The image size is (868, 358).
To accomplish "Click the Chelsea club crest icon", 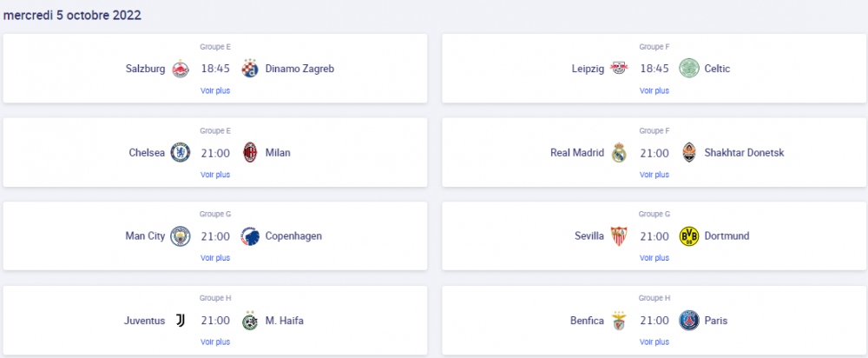I will [x=181, y=153].
